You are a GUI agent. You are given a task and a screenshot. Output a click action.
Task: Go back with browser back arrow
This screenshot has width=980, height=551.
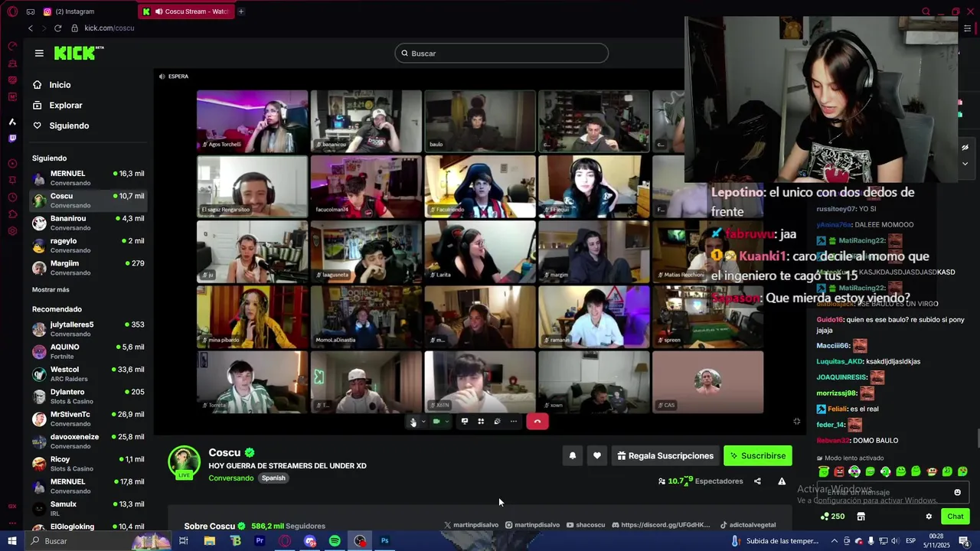pos(31,28)
